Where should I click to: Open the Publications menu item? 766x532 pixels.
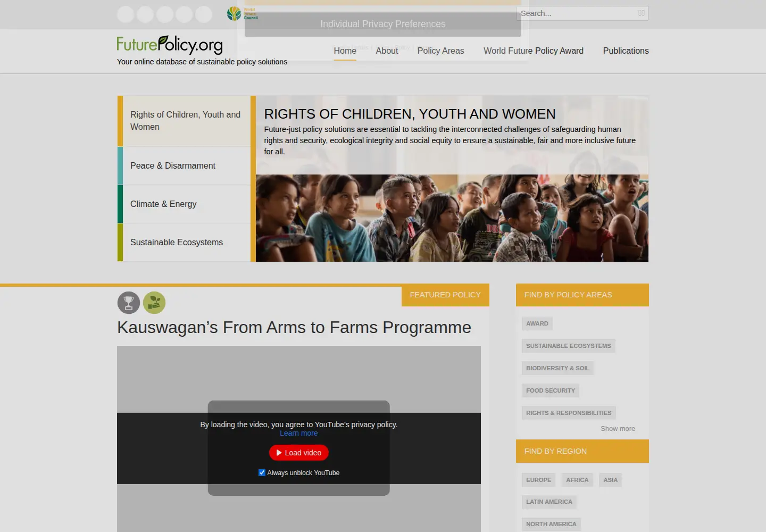tap(626, 51)
